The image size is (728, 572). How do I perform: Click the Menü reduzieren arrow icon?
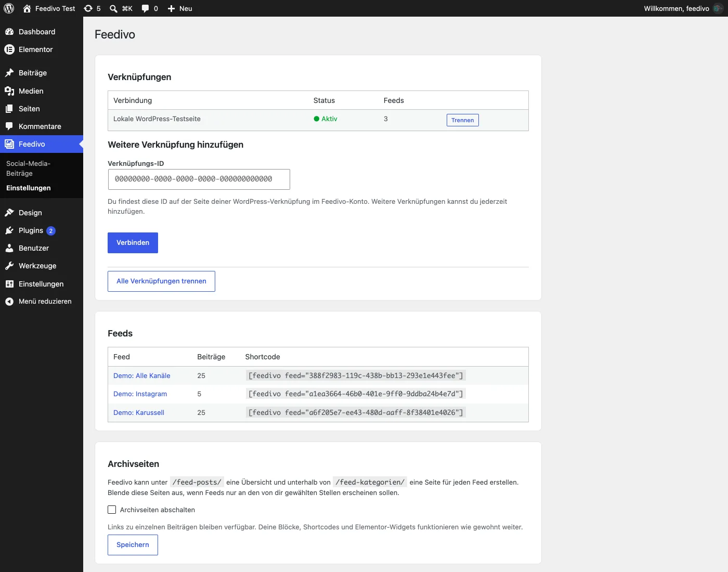[9, 302]
